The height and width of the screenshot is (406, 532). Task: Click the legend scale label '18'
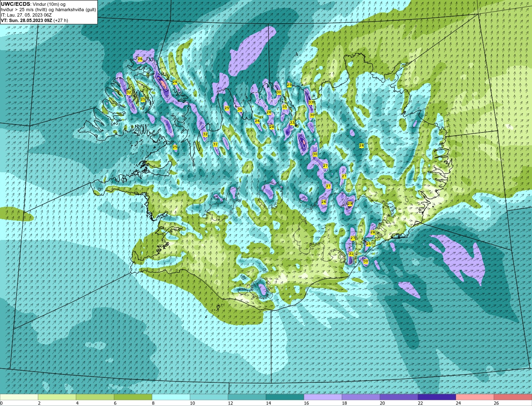point(344,403)
